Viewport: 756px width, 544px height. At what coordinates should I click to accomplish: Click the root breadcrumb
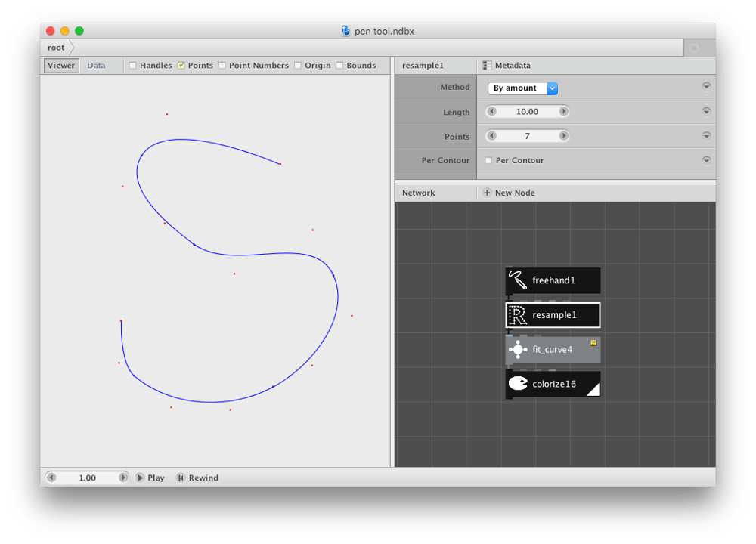point(56,48)
